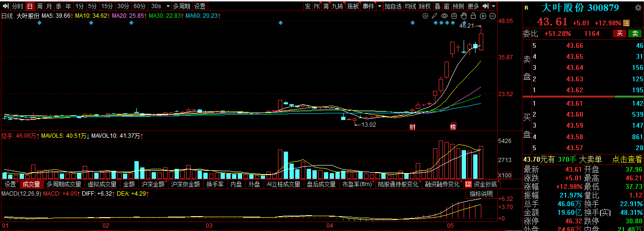Image resolution: width=644 pixels, height=231 pixels.
Task: Click the L2 badge icon
Action: [x=468, y=184]
